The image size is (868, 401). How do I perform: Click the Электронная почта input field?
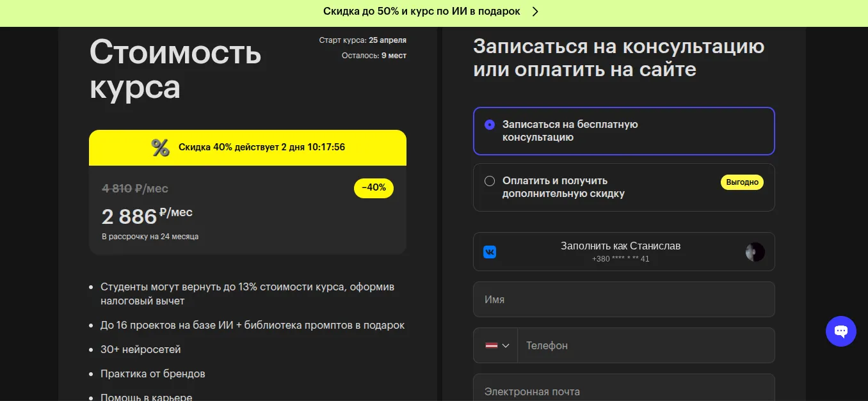pos(624,388)
